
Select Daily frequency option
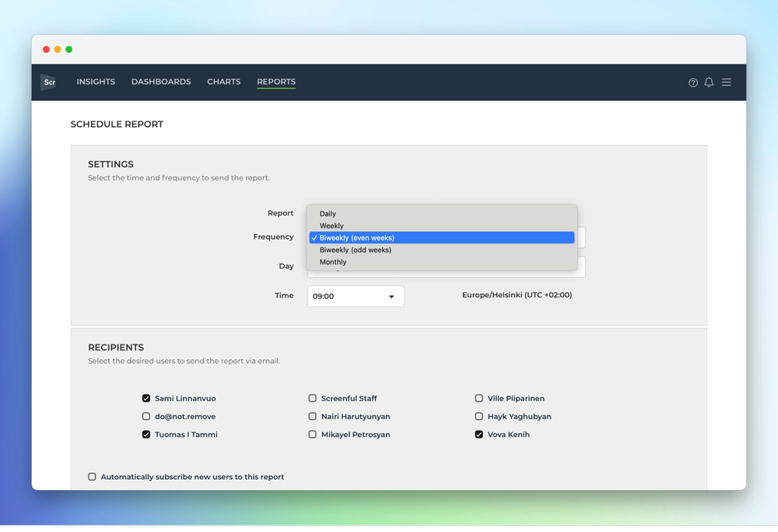[x=442, y=214]
